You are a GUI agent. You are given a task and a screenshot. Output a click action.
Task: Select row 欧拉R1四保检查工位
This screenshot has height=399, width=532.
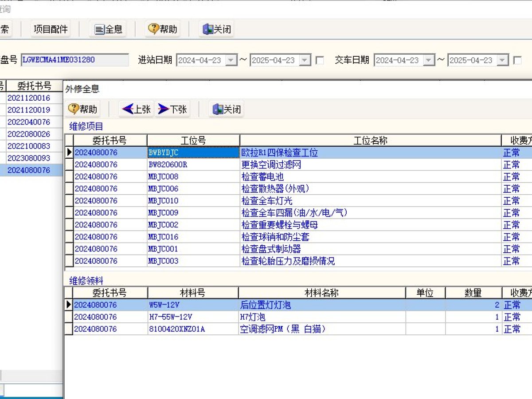coord(371,153)
